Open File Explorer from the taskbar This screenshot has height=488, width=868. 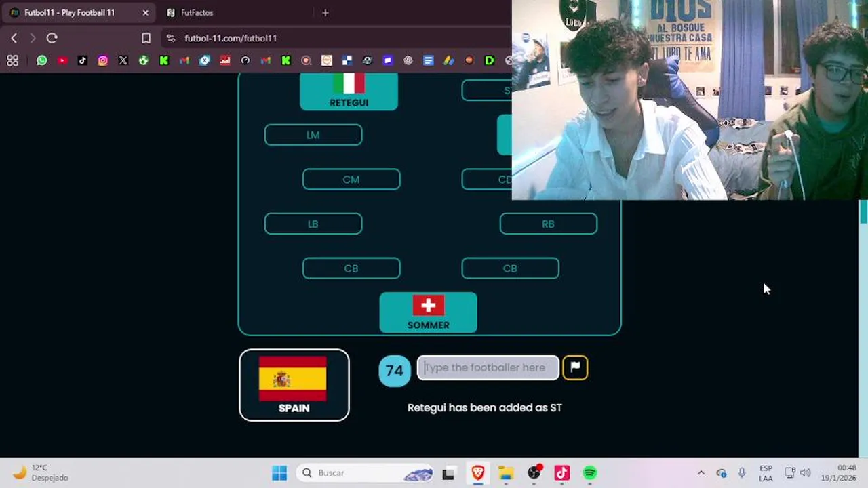[506, 473]
